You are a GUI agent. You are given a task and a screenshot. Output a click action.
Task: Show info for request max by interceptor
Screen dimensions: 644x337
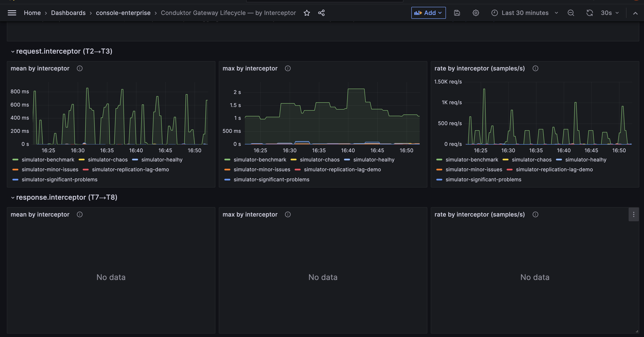[288, 69]
